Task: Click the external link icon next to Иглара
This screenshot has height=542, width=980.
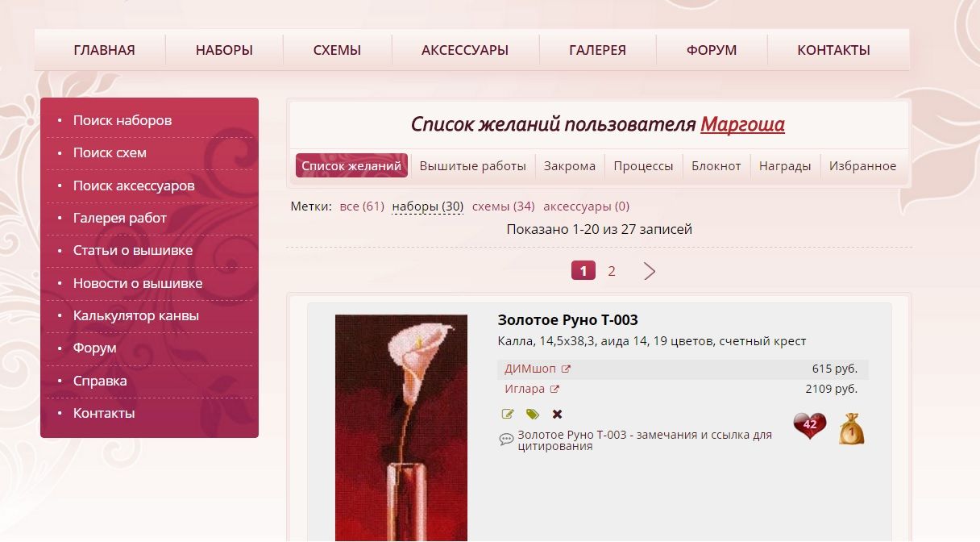Action: (554, 389)
